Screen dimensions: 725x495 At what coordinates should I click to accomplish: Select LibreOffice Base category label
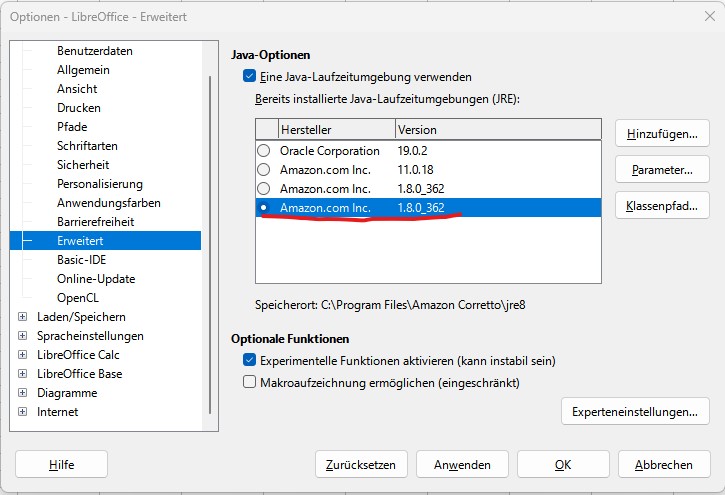[x=80, y=373]
